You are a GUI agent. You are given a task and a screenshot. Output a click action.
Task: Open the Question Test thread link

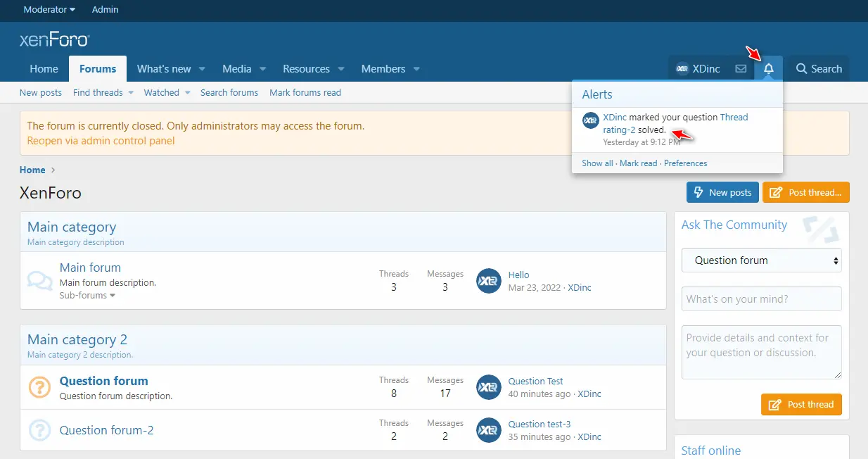pos(536,382)
